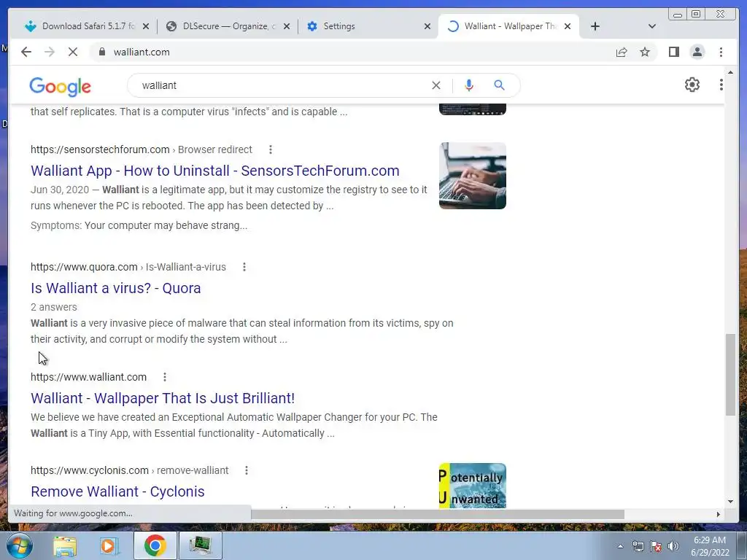This screenshot has height=560, width=747.
Task: Open the Action Center flag icon
Action: click(656, 546)
